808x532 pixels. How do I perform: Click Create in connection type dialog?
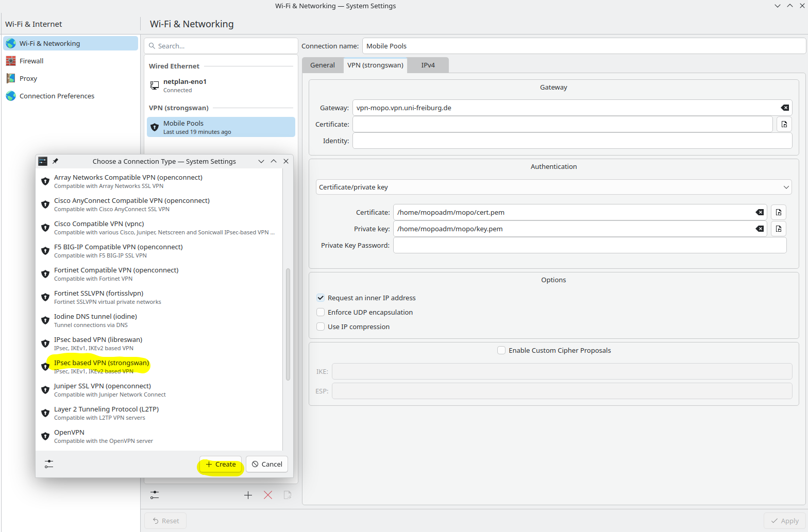click(x=221, y=464)
